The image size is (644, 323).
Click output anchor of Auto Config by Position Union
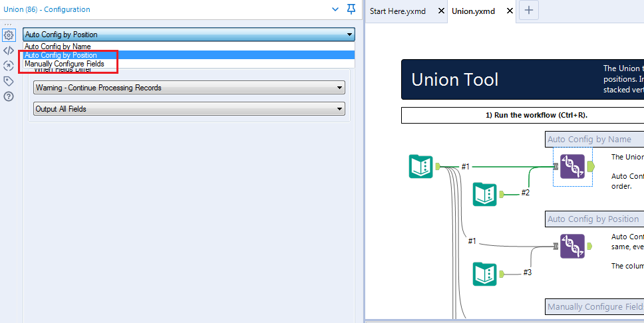(590, 247)
